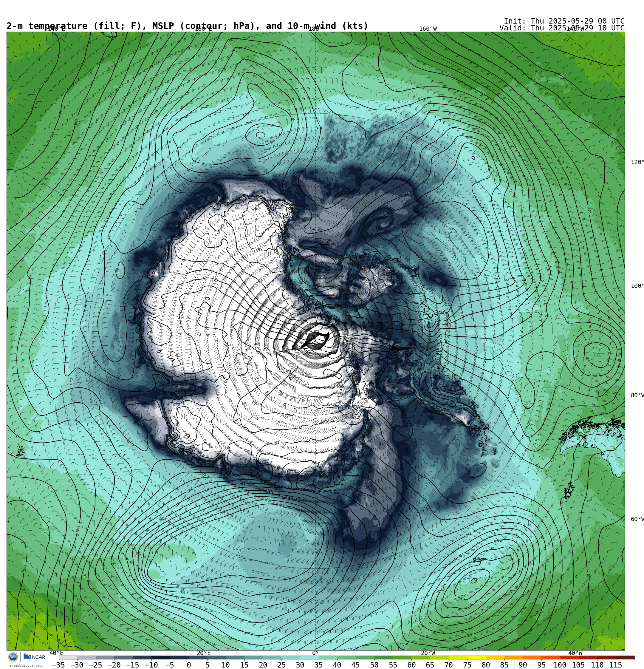Pick the 110 to 115 dark maroon swatch
Screen dimensions: 644x669
(x=606, y=657)
